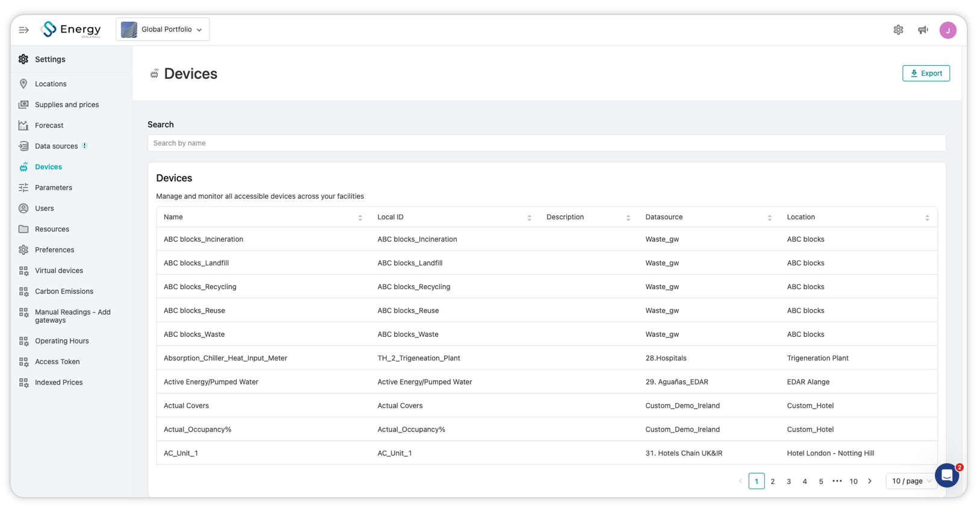
Task: Click pagination ellipsis to jump ahead
Action: [837, 481]
